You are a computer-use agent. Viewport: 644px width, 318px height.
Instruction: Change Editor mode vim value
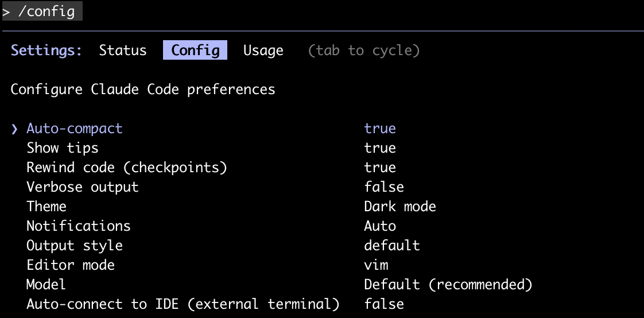(376, 265)
